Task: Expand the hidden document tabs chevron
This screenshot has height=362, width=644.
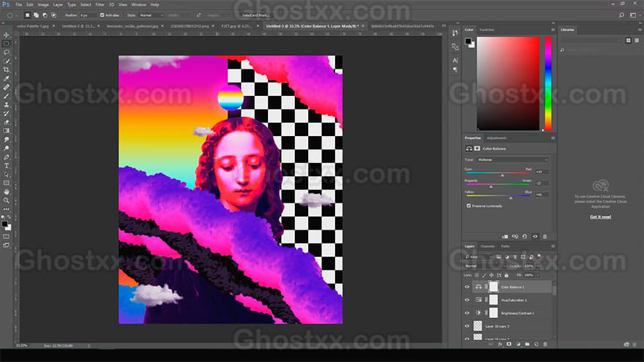Action: tap(443, 26)
